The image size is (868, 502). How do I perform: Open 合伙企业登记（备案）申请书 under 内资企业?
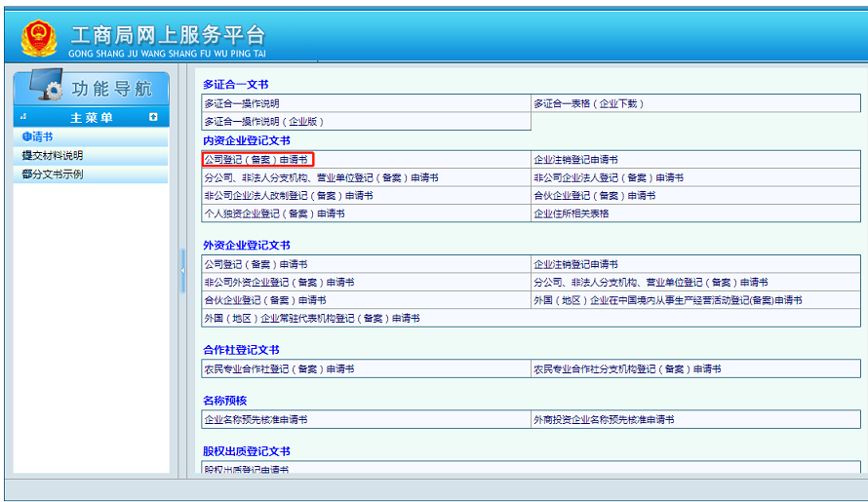(595, 195)
